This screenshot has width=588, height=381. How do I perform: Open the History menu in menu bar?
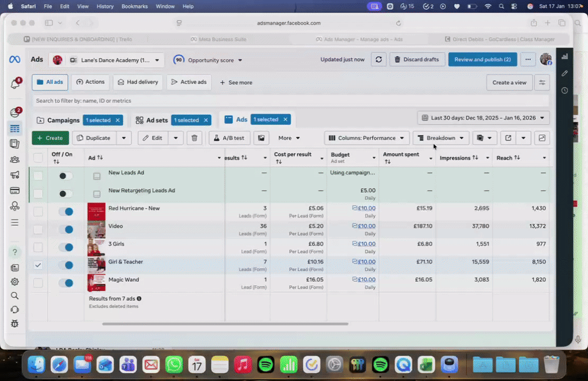pyautogui.click(x=105, y=6)
